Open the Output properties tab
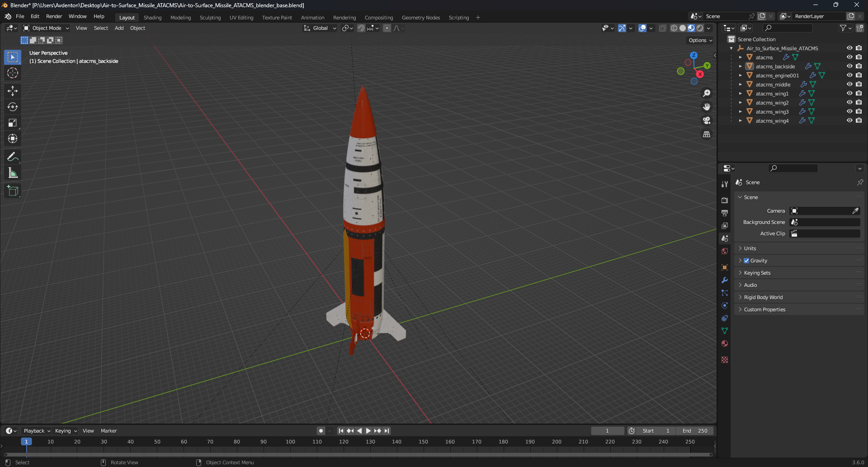This screenshot has height=467, width=868. point(725,213)
